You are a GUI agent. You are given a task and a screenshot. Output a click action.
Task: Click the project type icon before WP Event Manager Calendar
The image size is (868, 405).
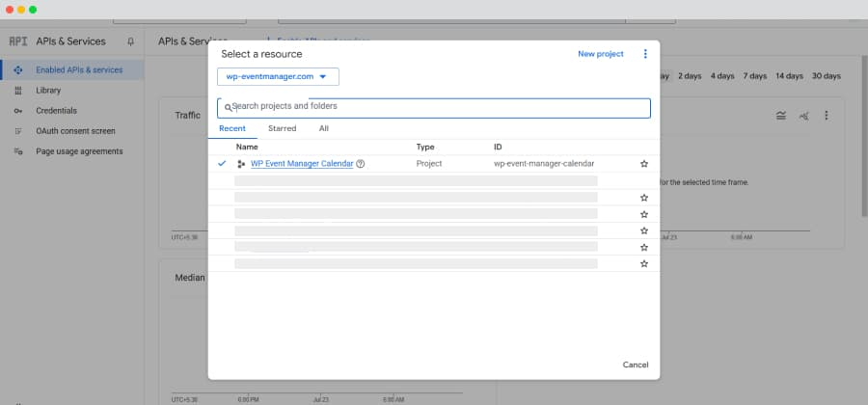click(x=241, y=164)
